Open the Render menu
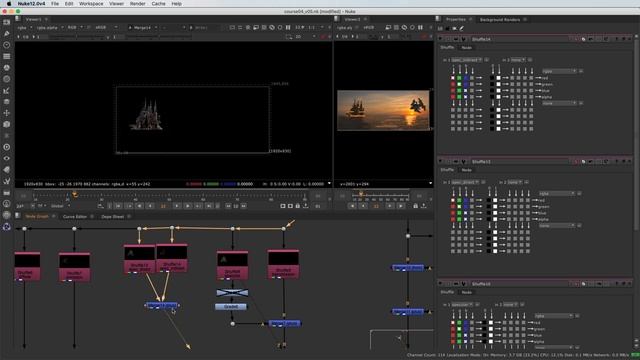Image resolution: width=640 pixels, height=360 pixels. pos(137,4)
